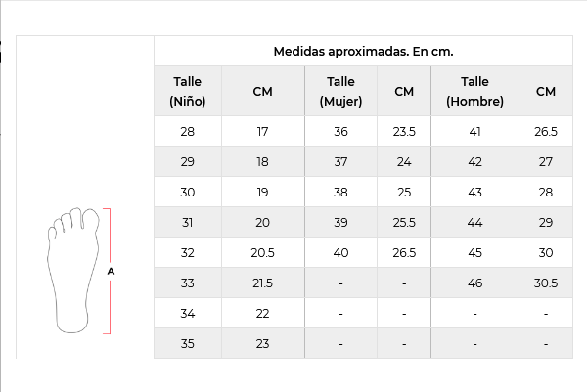Click women's size 40 cell

click(340, 253)
